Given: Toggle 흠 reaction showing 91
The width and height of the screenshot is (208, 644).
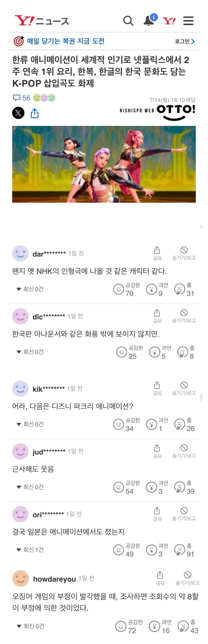Looking at the screenshot, I should click(184, 550).
